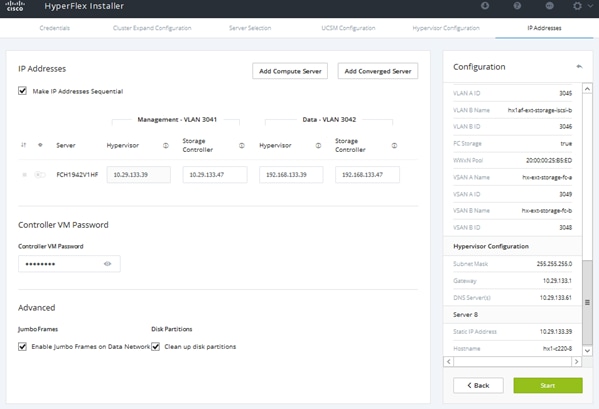Viewport: 599px width, 409px height.
Task: Show info for Data Storage Controller column
Action: coord(394,145)
